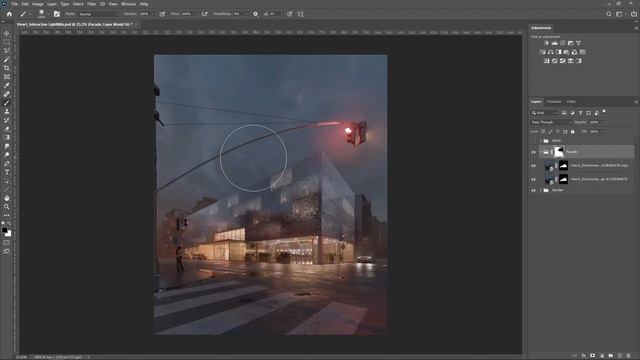Select the Healing Brush tool
Viewport: 640px width, 360px height.
(7, 94)
